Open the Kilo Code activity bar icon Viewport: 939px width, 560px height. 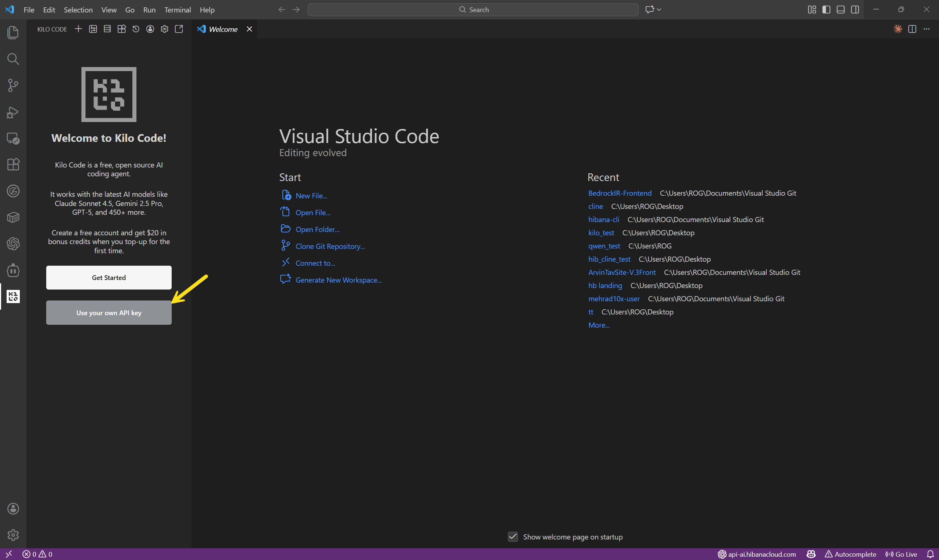click(13, 296)
